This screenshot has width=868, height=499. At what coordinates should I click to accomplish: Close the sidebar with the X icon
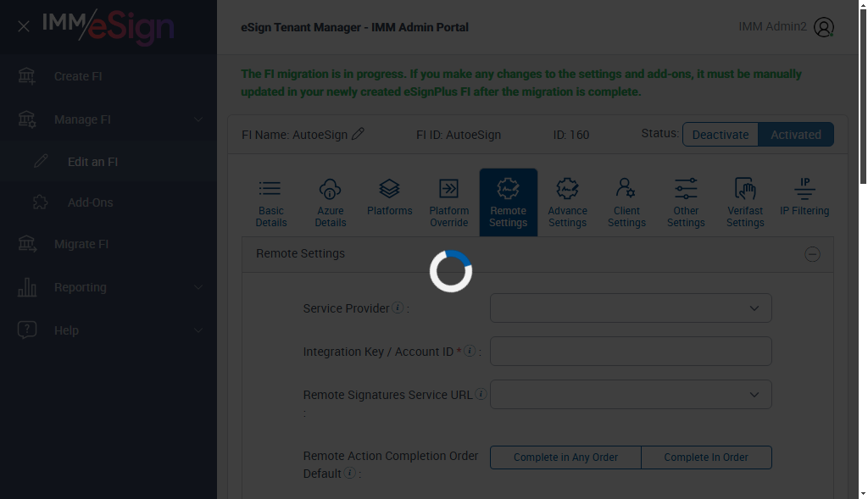pos(23,26)
